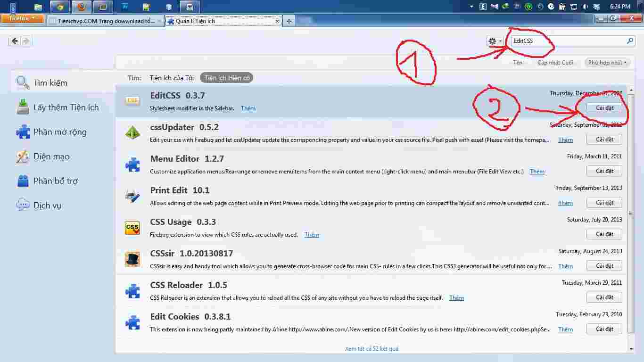Open Xem tất cả 52 kết quả link
The height and width of the screenshot is (362, 644).
372,349
